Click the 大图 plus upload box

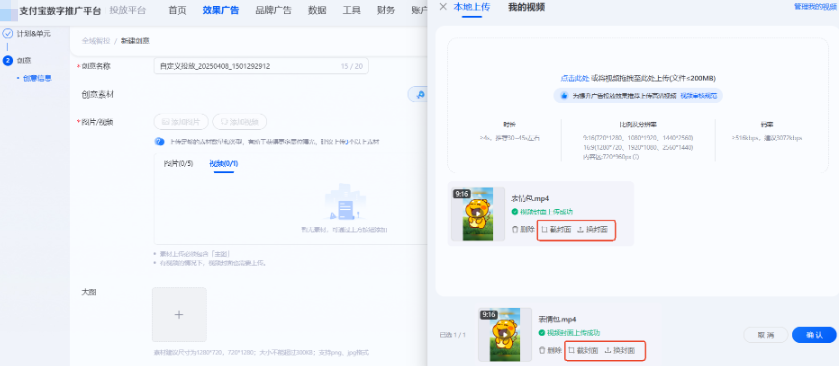(x=179, y=315)
